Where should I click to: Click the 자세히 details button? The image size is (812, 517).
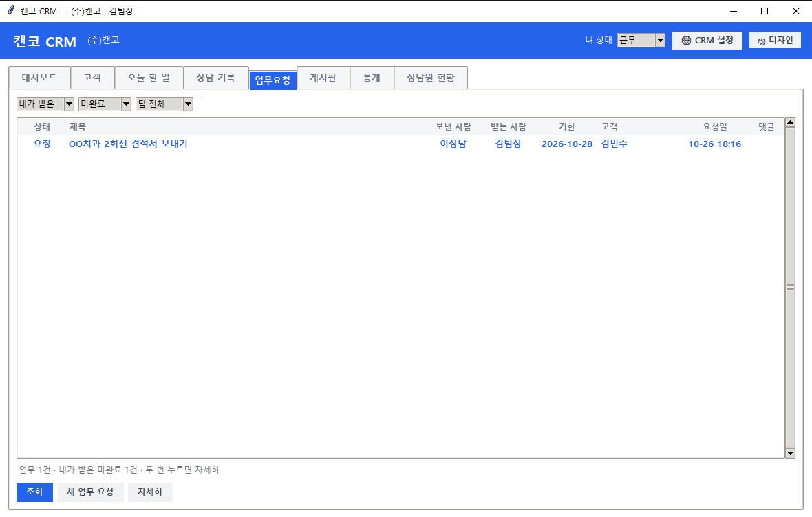tap(150, 492)
